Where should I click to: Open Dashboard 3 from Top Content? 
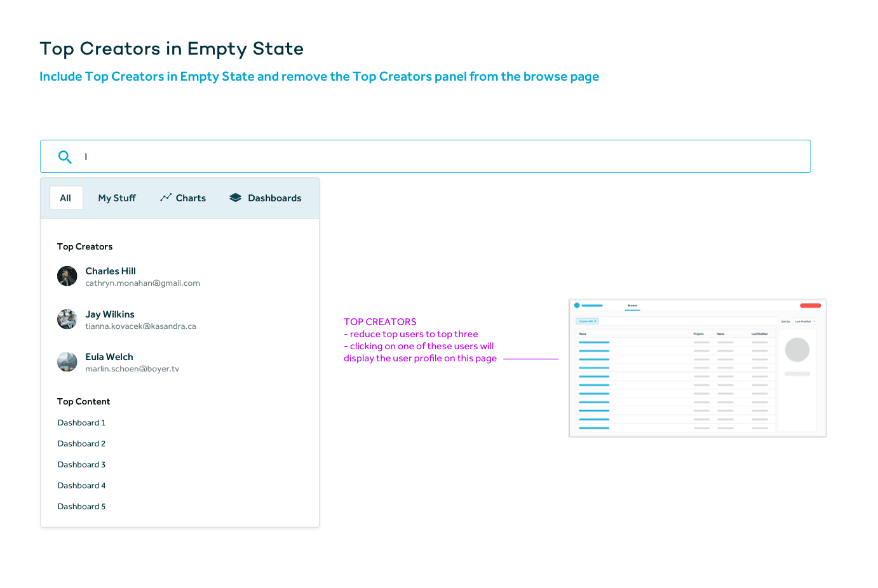pos(81,465)
